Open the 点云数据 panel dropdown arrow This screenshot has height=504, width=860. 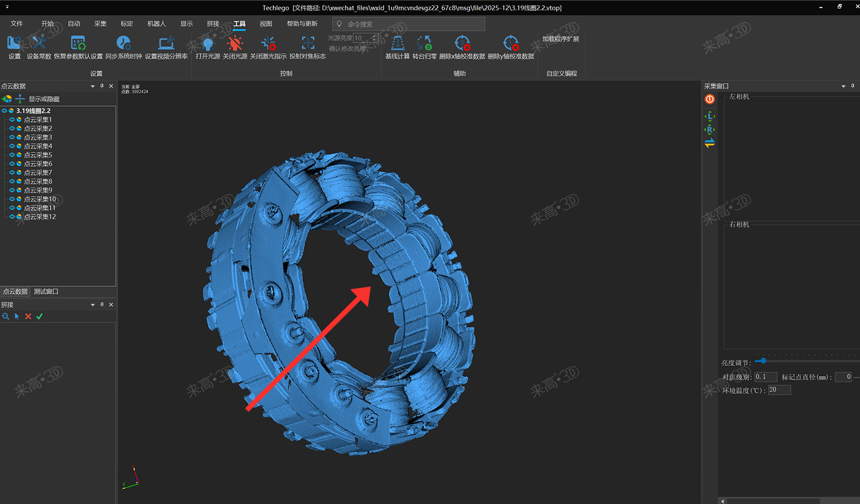[x=93, y=87]
